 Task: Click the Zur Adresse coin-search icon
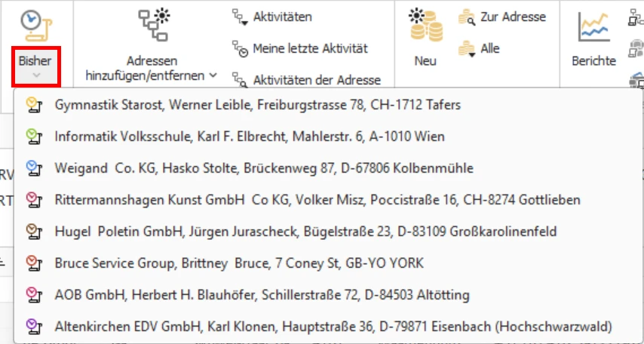click(467, 17)
